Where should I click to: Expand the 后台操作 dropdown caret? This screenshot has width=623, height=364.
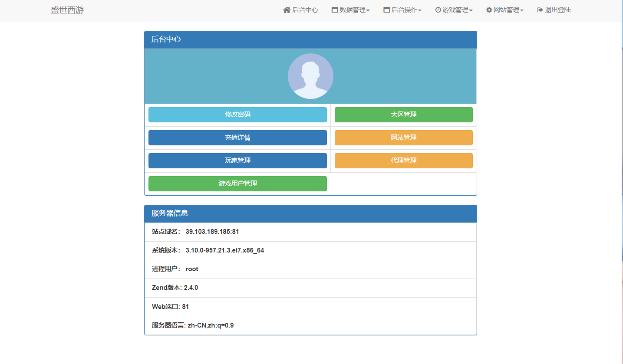[x=420, y=10]
